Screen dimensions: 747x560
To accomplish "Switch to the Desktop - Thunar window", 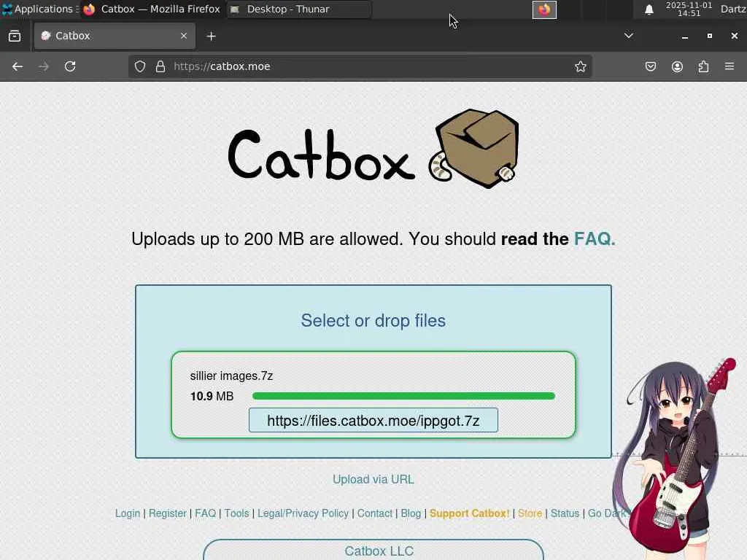I will point(298,9).
